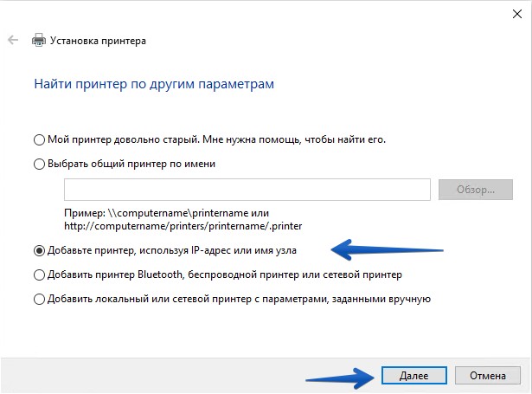Click the shared printer name text field
Screen dimensions: 532x394
247,189
